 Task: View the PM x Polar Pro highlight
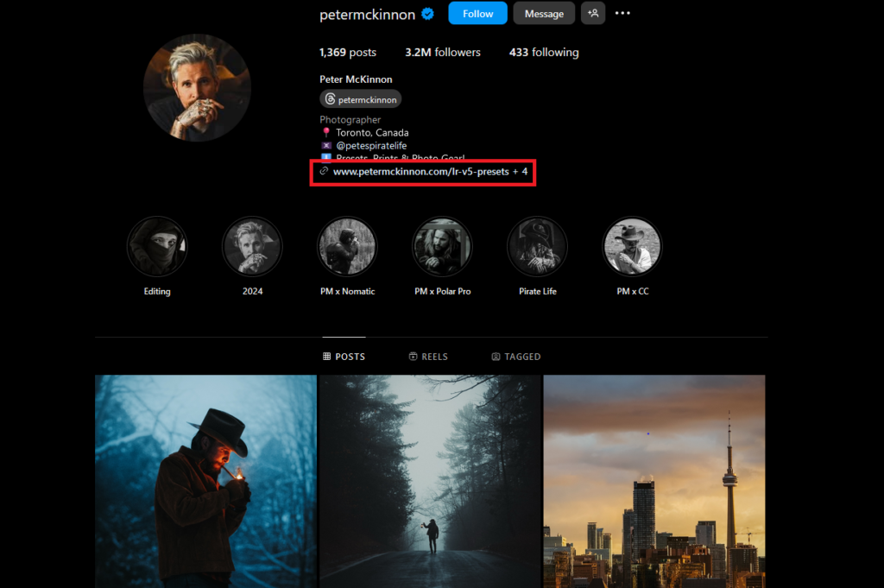[x=442, y=246]
